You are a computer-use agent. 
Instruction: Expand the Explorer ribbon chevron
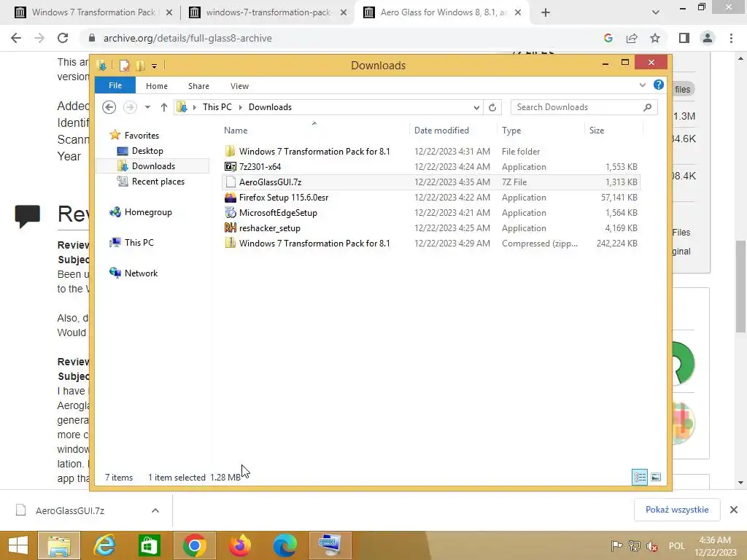click(x=642, y=85)
